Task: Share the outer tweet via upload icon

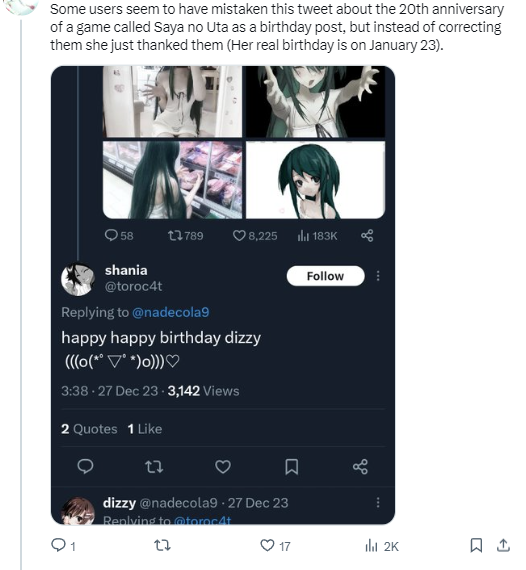Action: point(503,545)
